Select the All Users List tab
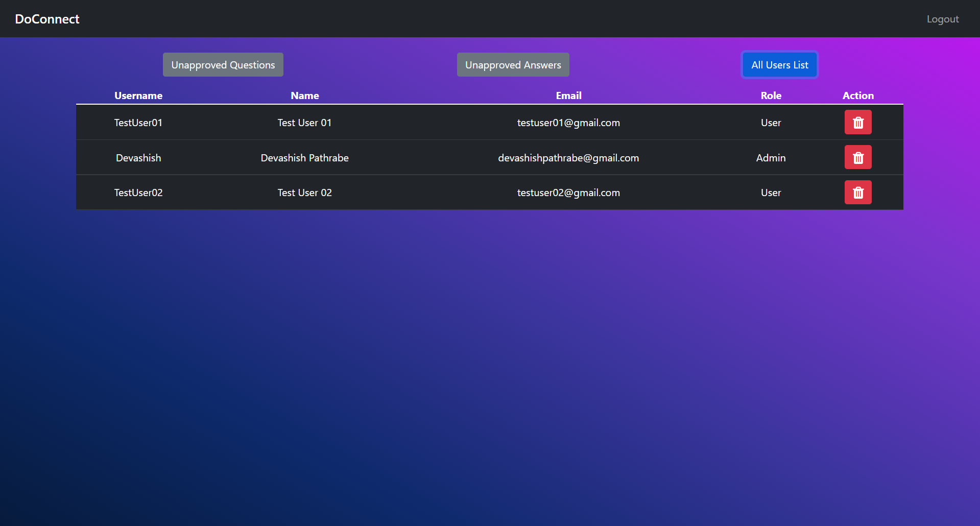Image resolution: width=980 pixels, height=526 pixels. pyautogui.click(x=780, y=65)
